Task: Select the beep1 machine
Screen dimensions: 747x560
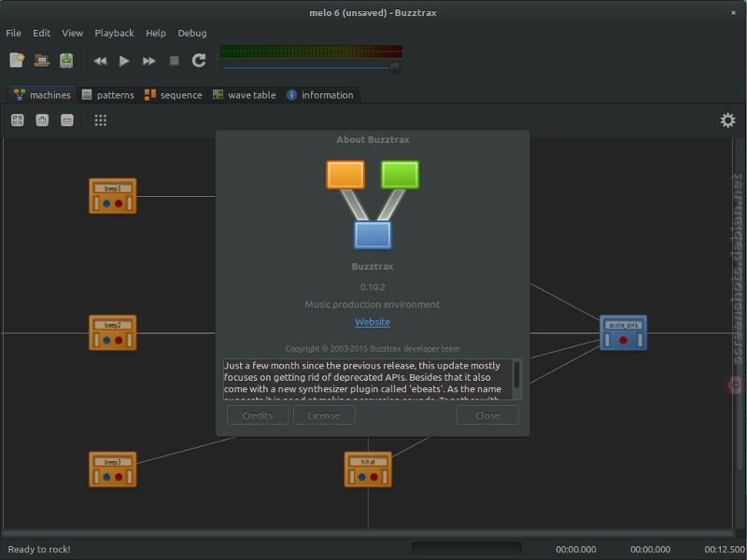Action: point(113,196)
